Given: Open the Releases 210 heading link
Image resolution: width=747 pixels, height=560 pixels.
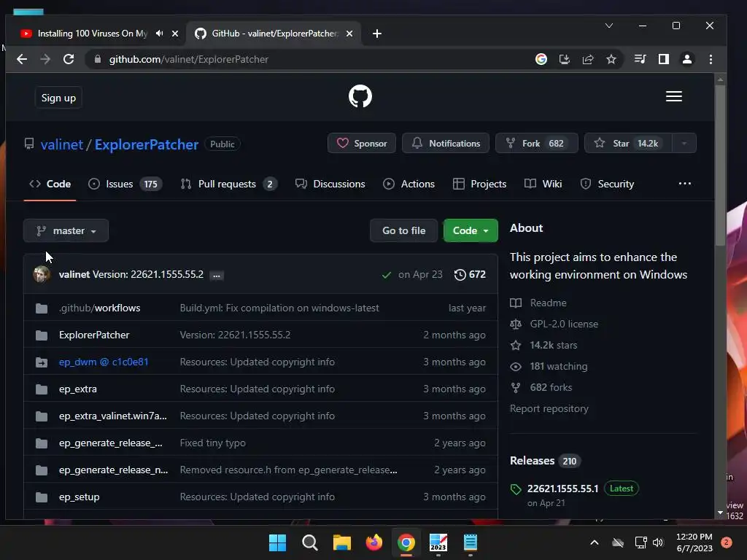Looking at the screenshot, I should [546, 461].
